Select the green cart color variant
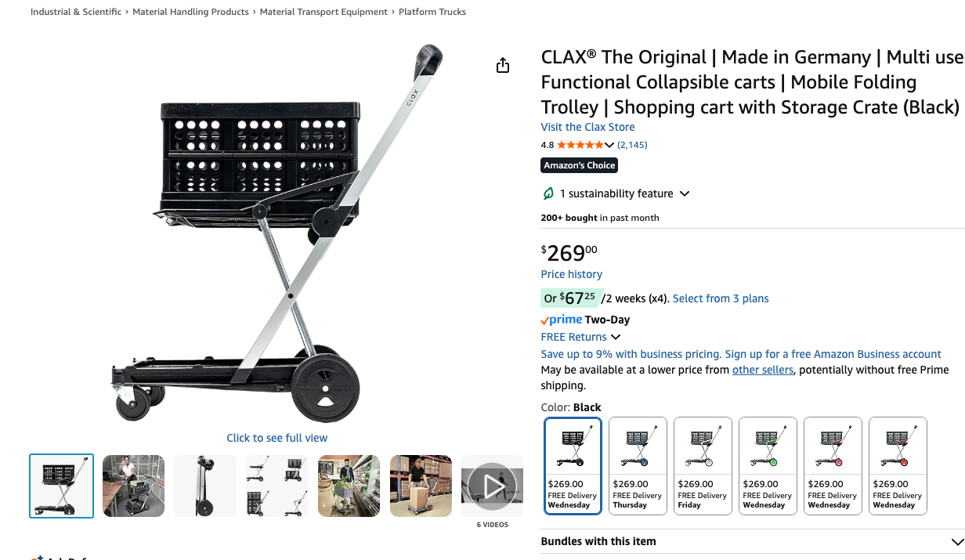Screen dimensions: 965x560 coord(768,465)
